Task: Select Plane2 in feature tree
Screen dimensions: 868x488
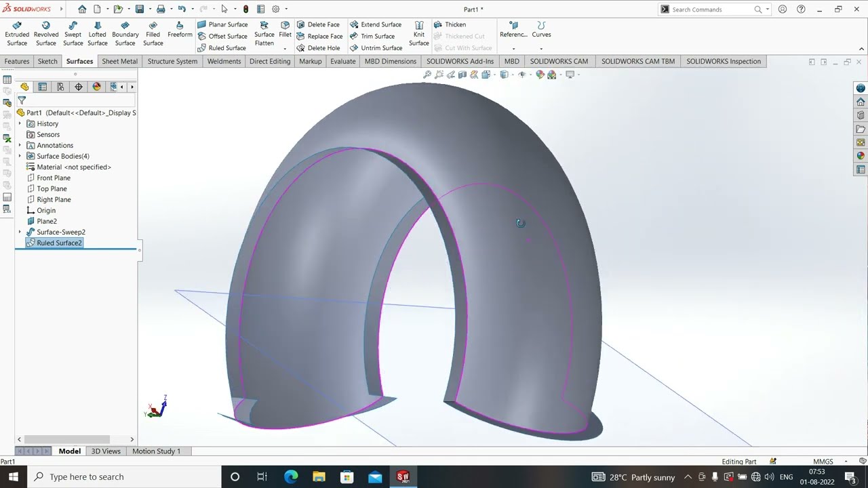Action: pos(47,221)
